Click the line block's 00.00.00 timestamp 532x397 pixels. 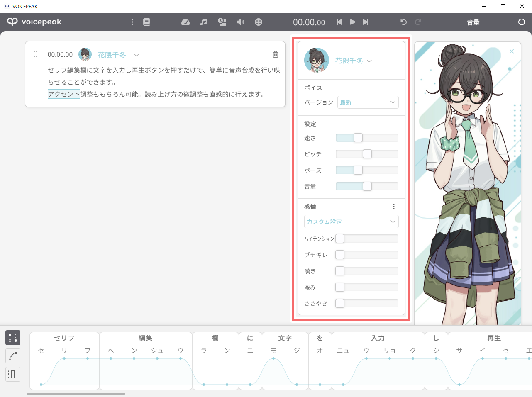pyautogui.click(x=60, y=54)
